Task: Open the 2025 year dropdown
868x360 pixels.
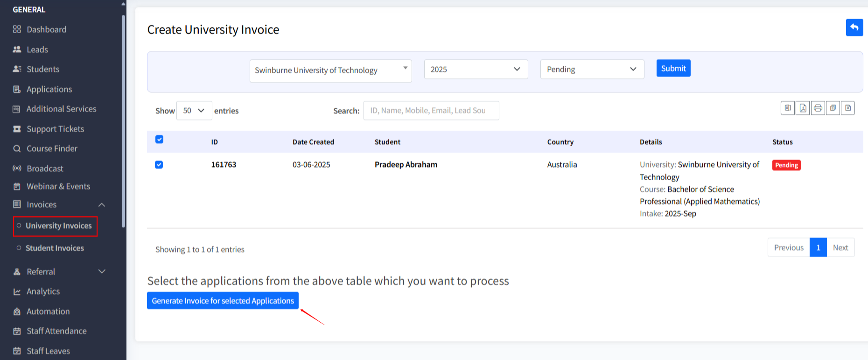Action: tap(476, 70)
